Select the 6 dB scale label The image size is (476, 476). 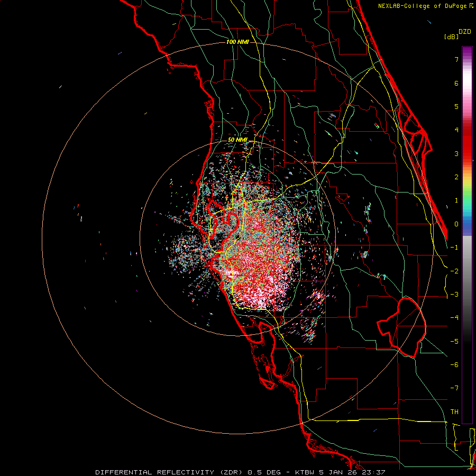click(x=456, y=83)
